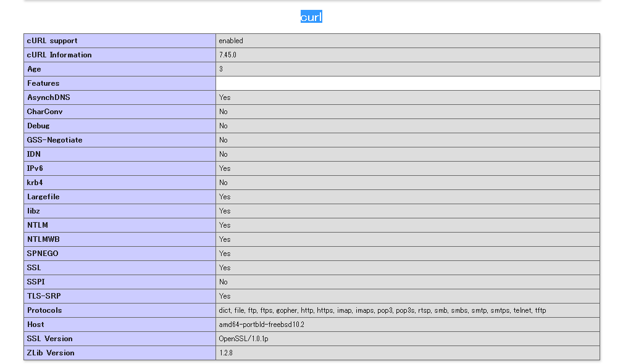Click the Yes value for NTLM
Screen dimensions: 623x364
click(x=225, y=225)
